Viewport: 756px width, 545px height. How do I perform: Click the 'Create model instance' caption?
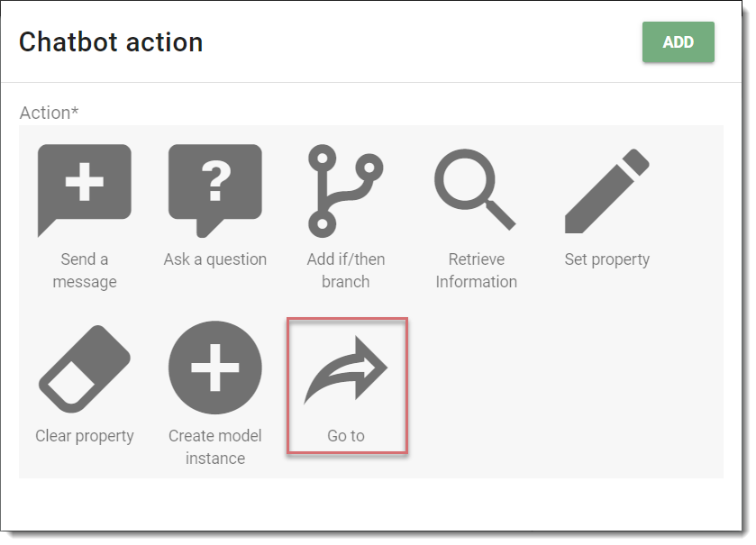coord(215,447)
